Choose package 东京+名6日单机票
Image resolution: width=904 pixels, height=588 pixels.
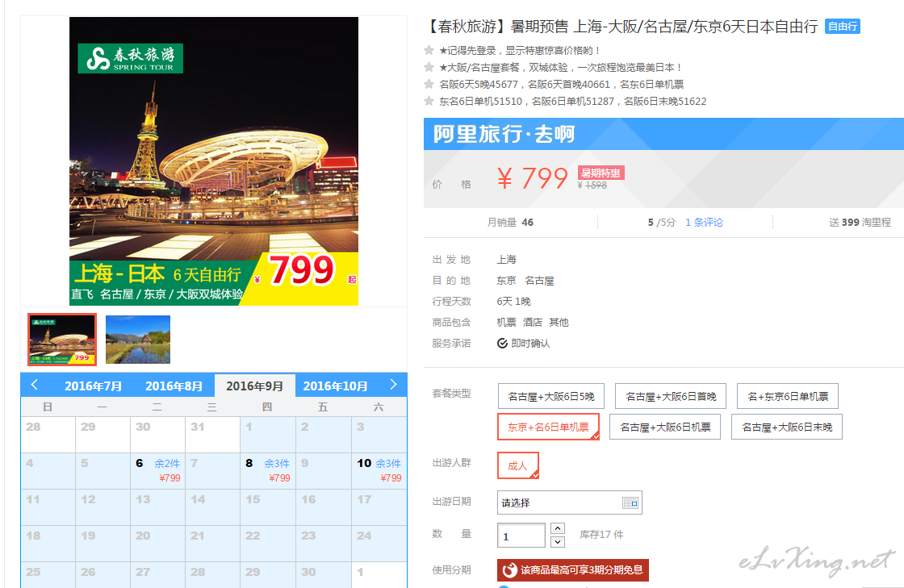[x=548, y=427]
